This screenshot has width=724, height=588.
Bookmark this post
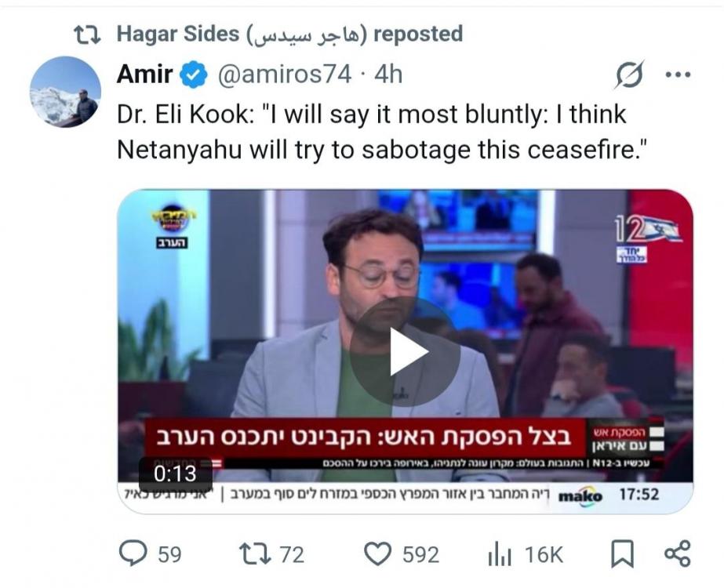tap(622, 554)
